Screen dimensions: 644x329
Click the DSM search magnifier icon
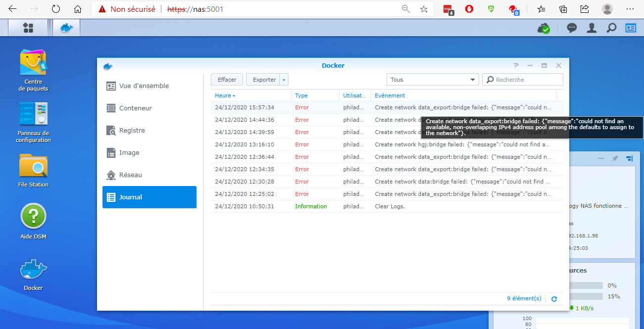(x=611, y=28)
